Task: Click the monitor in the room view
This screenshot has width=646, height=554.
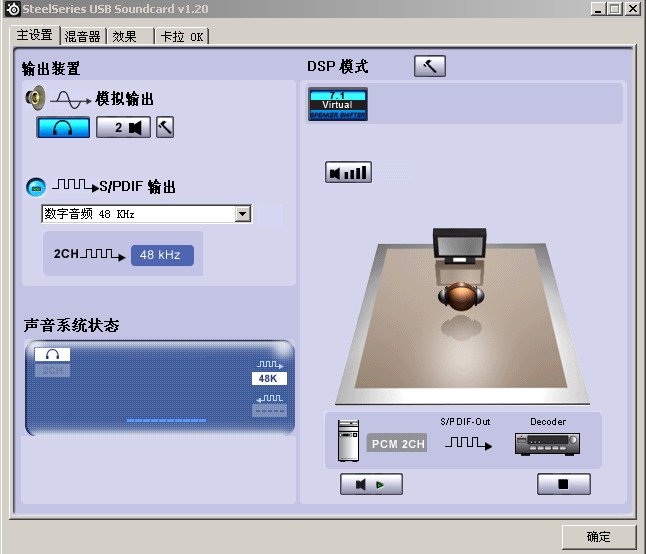Action: (460, 246)
